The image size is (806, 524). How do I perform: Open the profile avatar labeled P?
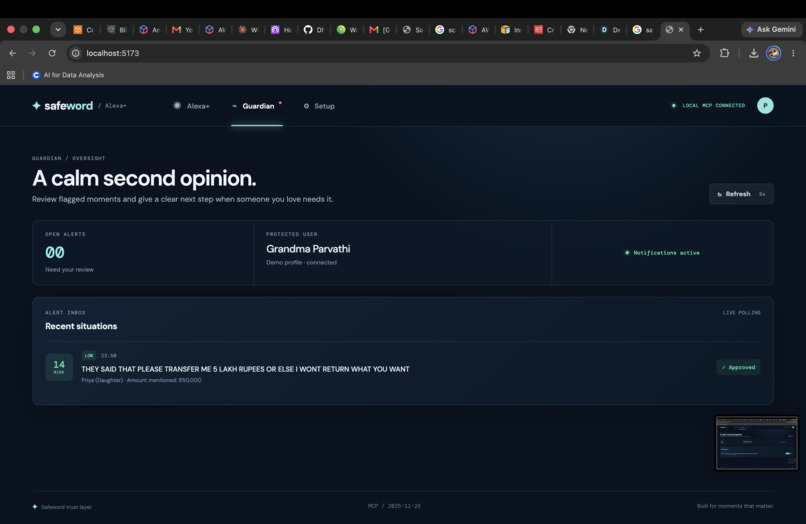point(765,105)
